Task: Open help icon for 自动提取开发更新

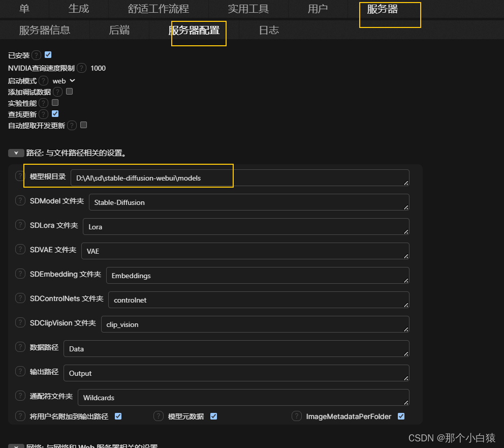Action: [x=72, y=126]
